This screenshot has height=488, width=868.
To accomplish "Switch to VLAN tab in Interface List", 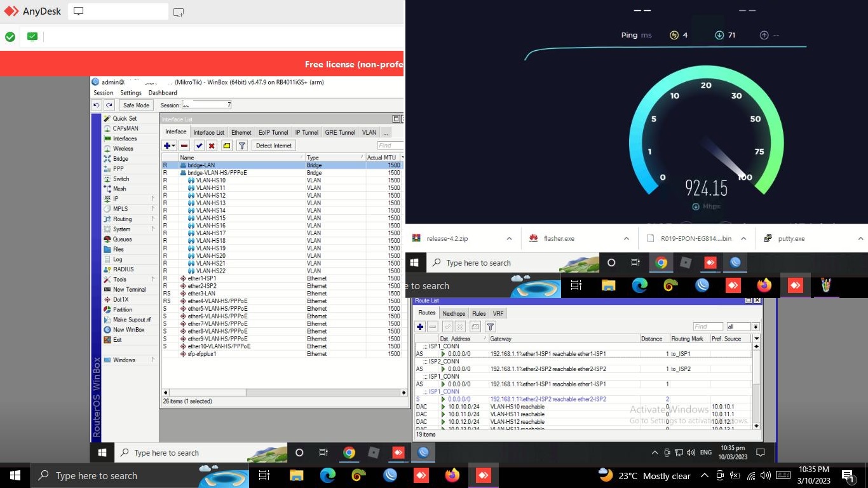I will tap(369, 132).
